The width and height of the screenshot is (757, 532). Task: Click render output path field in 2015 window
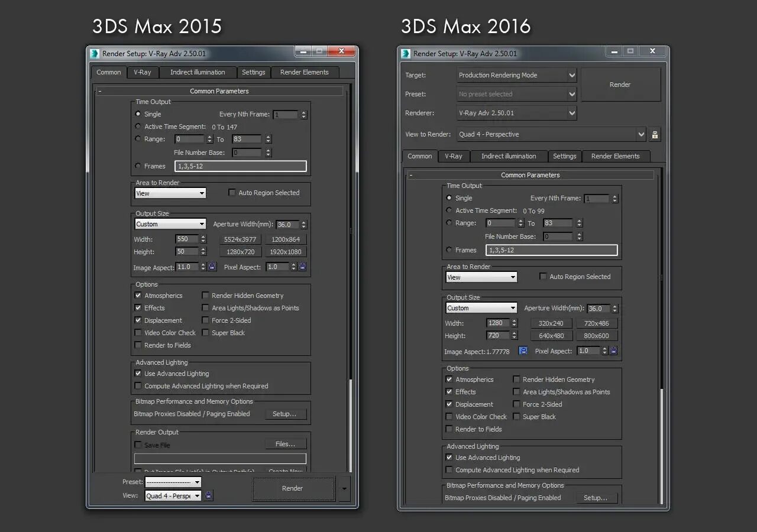click(220, 459)
